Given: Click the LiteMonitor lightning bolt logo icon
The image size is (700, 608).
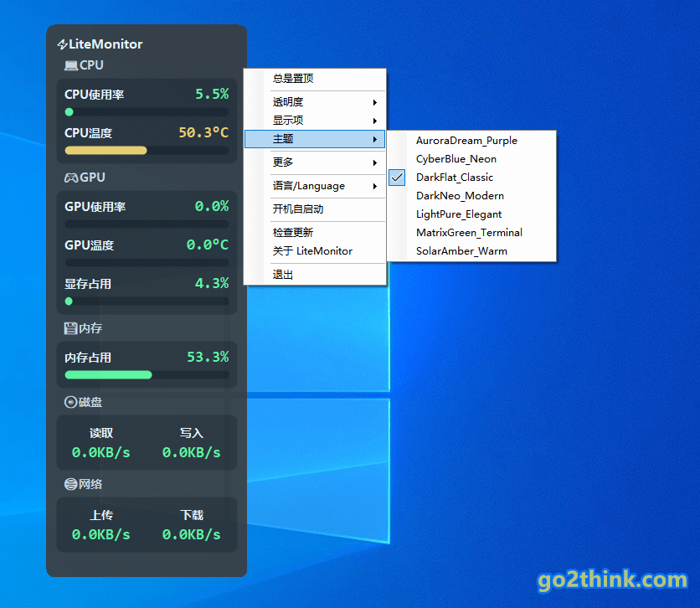Looking at the screenshot, I should pos(63,44).
